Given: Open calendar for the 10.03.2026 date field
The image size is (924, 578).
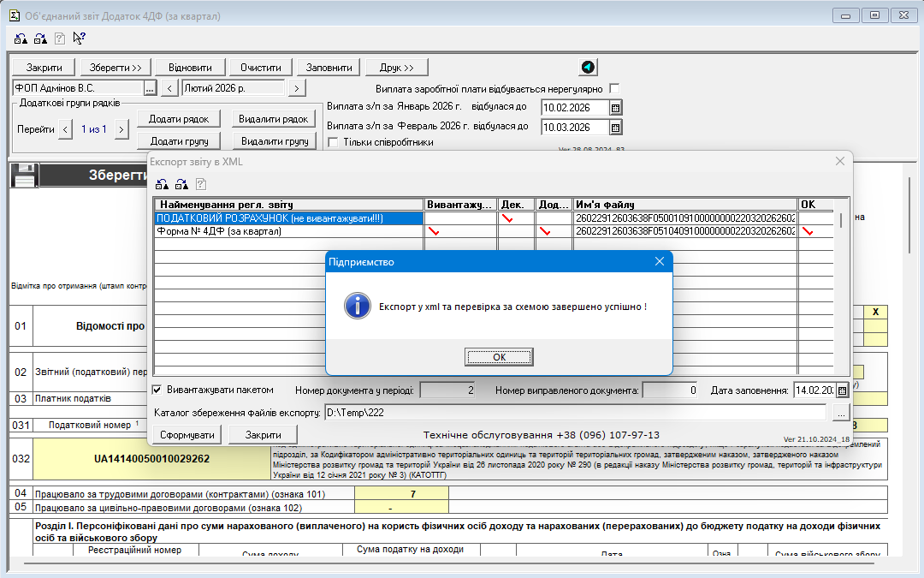Looking at the screenshot, I should [615, 127].
